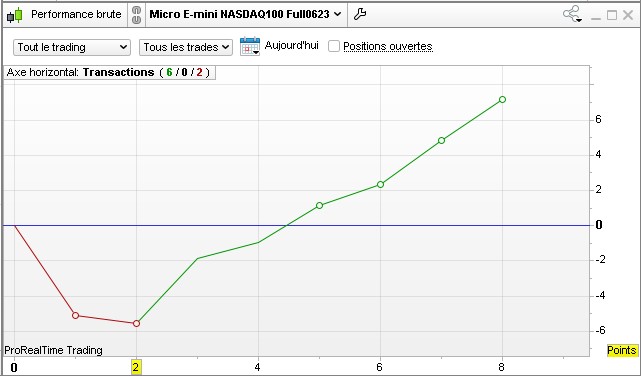Viewport: 641px width, 376px height.
Task: Click the green data point at transaction 8
Action: pyautogui.click(x=502, y=100)
